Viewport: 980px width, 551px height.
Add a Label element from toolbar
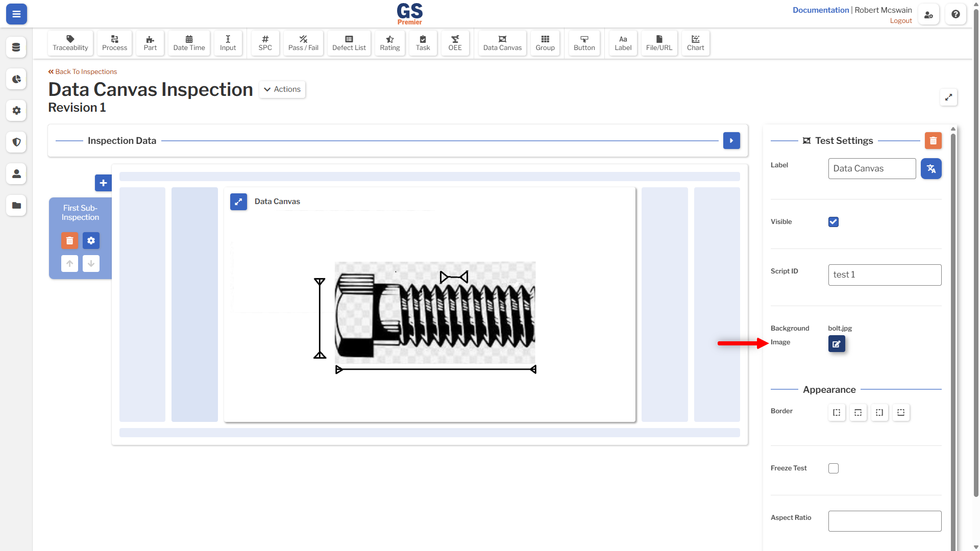623,43
